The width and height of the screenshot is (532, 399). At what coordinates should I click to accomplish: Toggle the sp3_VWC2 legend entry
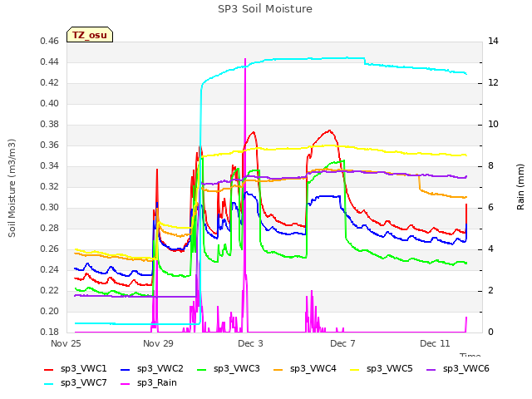pos(152,368)
